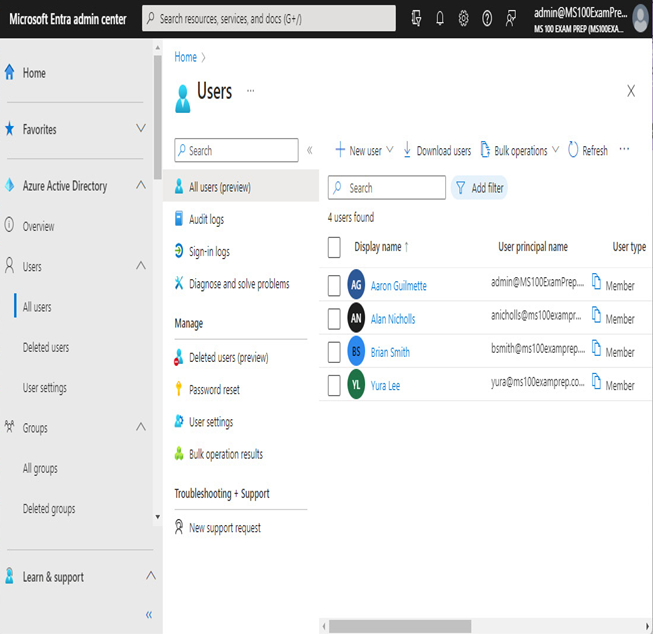The width and height of the screenshot is (653, 634).
Task: Open Aaron Guillmette's user profile
Action: (399, 286)
